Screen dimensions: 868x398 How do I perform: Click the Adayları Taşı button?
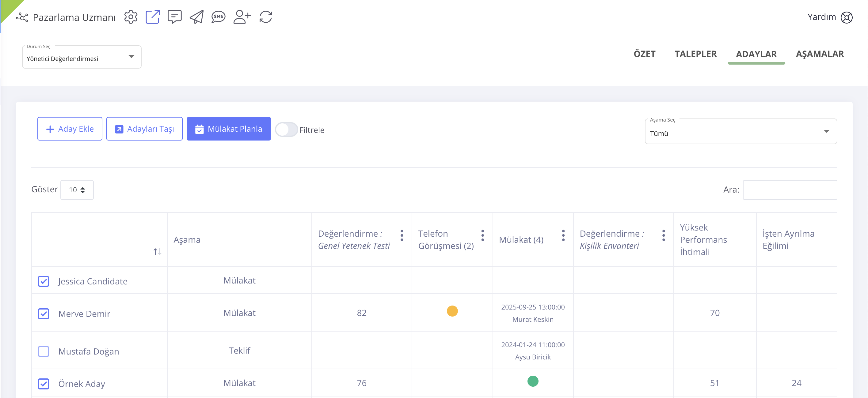point(144,129)
